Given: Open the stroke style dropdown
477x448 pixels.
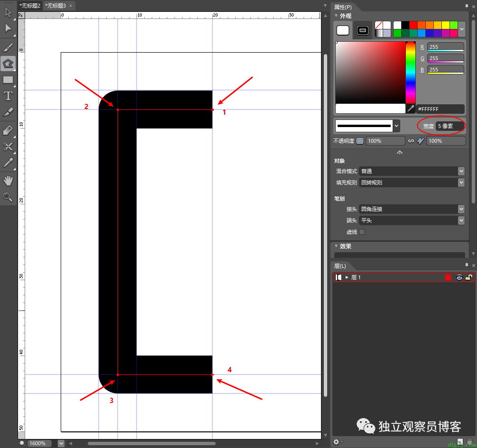Looking at the screenshot, I should pyautogui.click(x=396, y=126).
